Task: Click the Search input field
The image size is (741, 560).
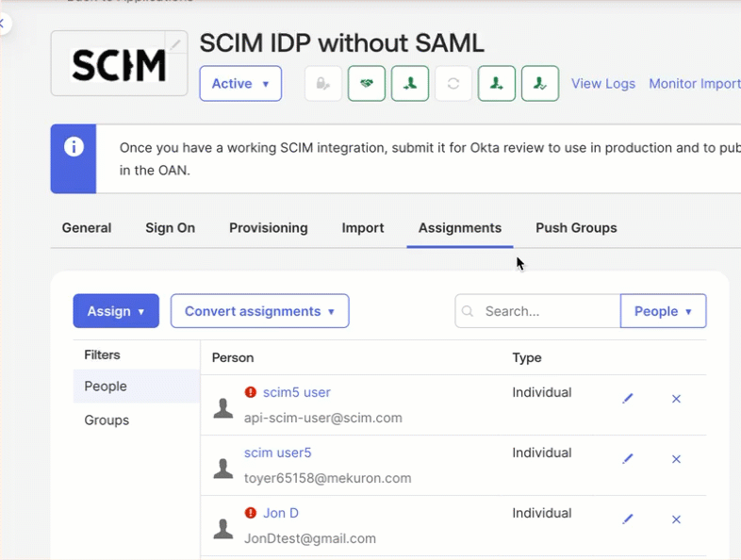Action: click(537, 311)
